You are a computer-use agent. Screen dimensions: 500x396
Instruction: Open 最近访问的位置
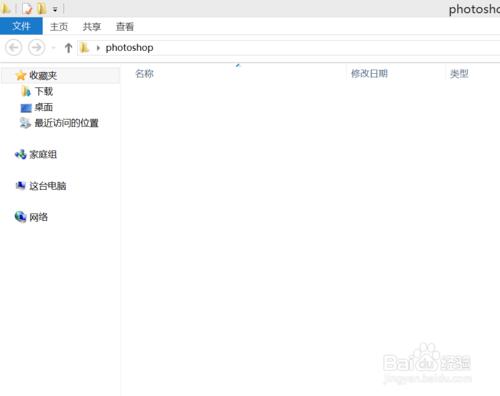[66, 123]
